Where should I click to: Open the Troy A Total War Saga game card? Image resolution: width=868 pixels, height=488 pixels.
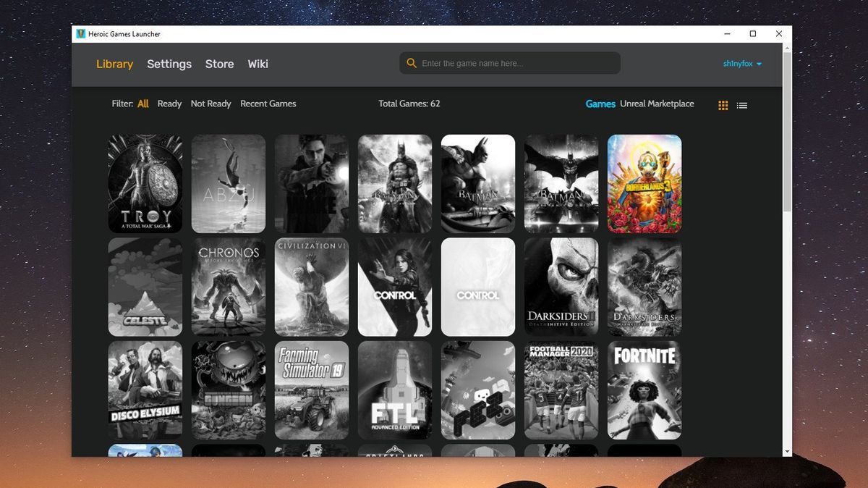click(145, 184)
